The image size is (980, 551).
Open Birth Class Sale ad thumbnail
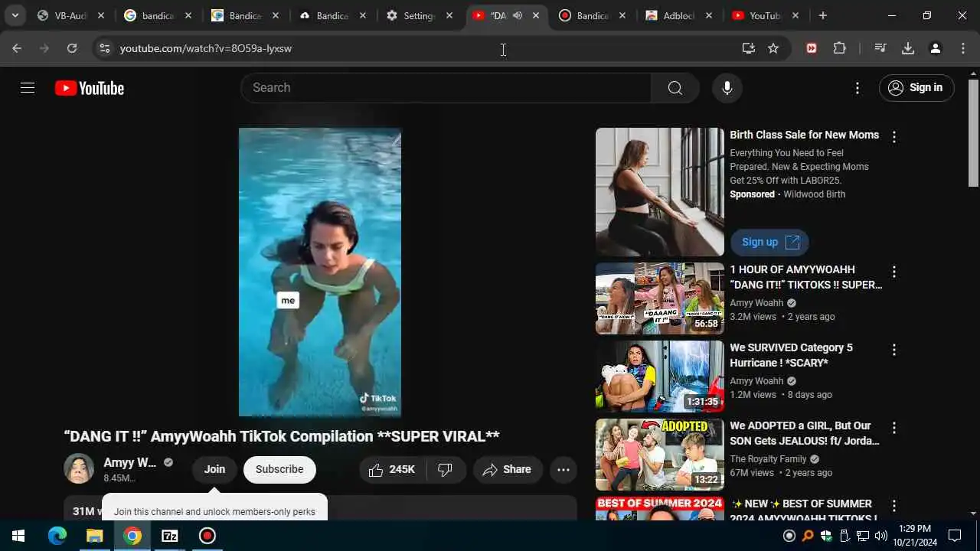(660, 192)
